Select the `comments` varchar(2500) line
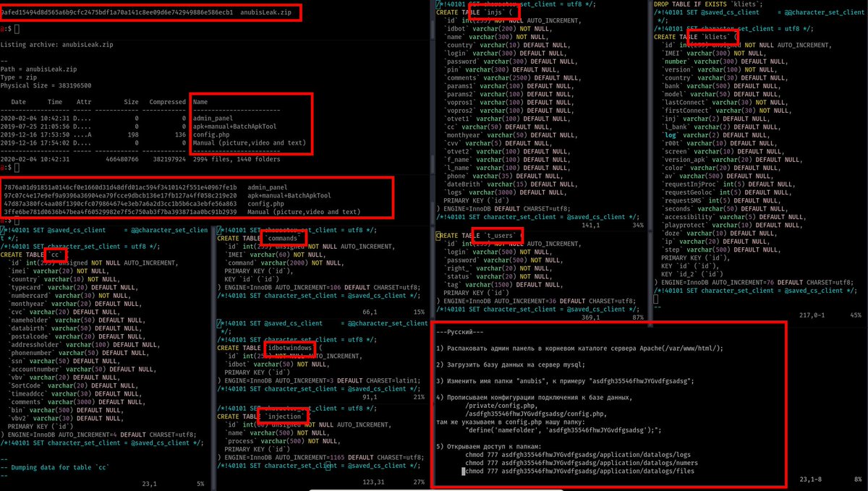 coord(513,77)
